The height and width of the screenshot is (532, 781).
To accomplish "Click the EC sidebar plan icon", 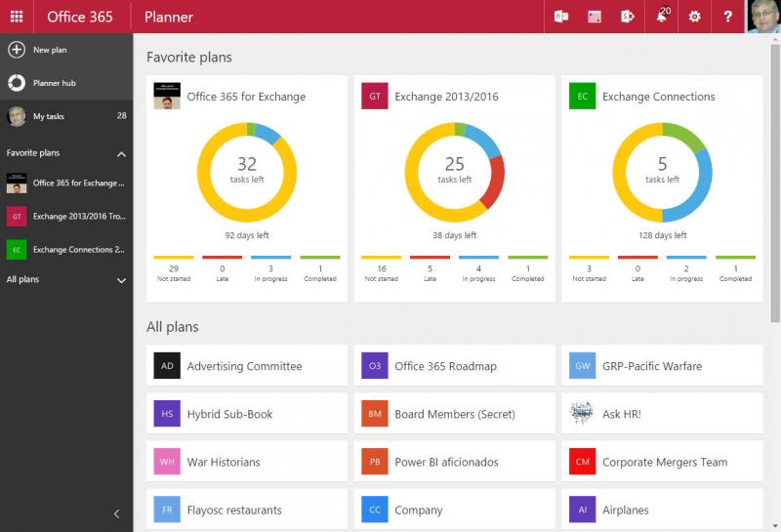I will pos(17,250).
